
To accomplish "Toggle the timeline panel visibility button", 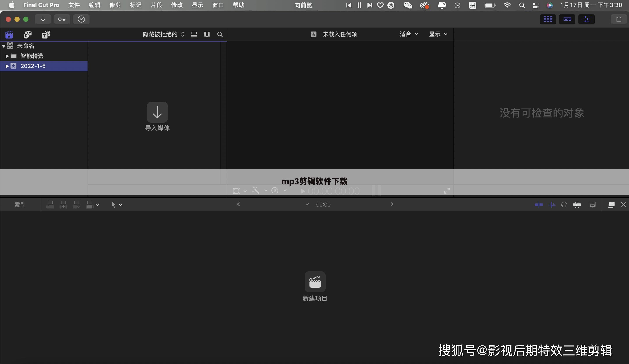I will coord(567,19).
